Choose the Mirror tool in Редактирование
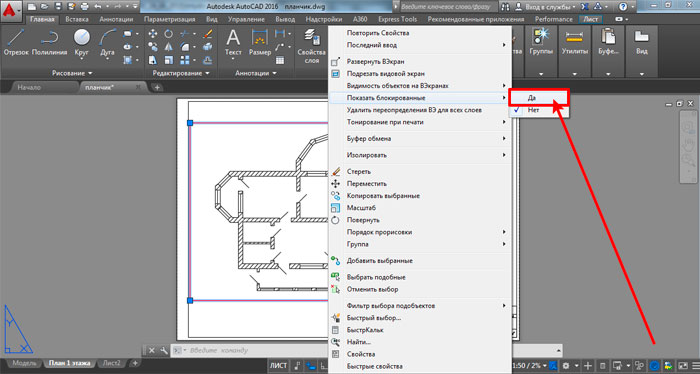The width and height of the screenshot is (700, 374). pos(168,47)
